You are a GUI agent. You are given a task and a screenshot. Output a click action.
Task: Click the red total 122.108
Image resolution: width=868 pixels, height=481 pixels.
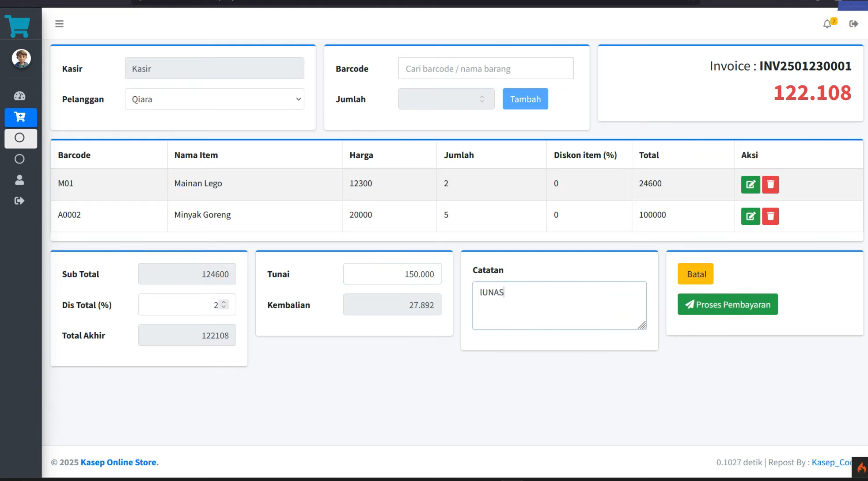tap(813, 93)
